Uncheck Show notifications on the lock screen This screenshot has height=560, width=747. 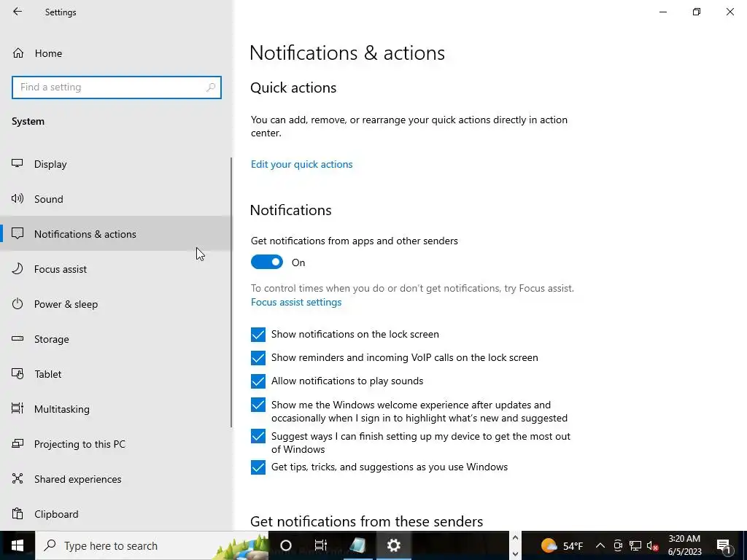258,334
